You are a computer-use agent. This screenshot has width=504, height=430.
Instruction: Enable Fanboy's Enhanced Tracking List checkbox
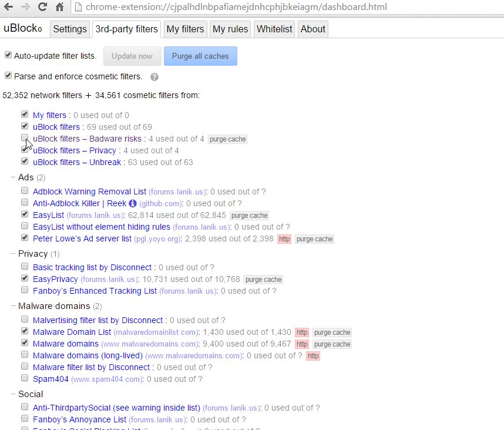click(x=25, y=290)
